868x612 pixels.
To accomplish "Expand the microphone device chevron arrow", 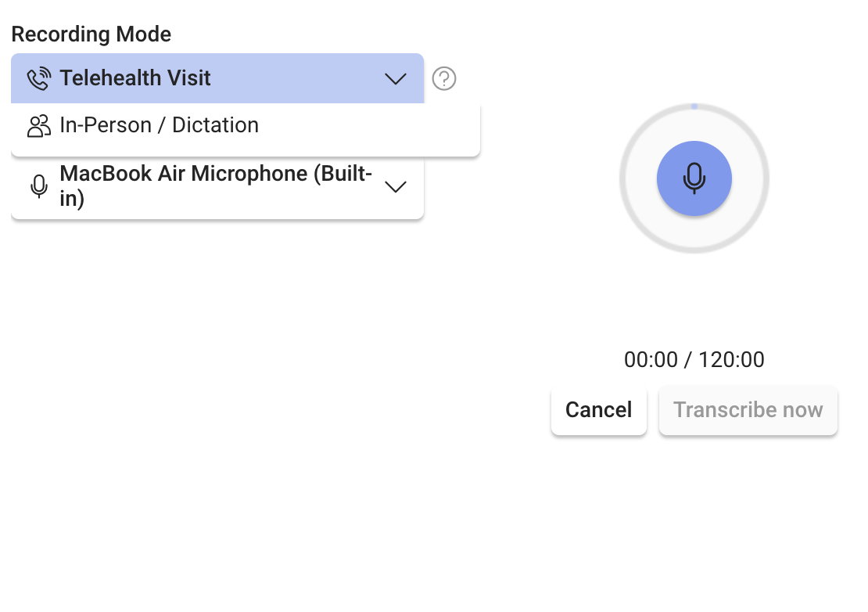I will [x=396, y=186].
